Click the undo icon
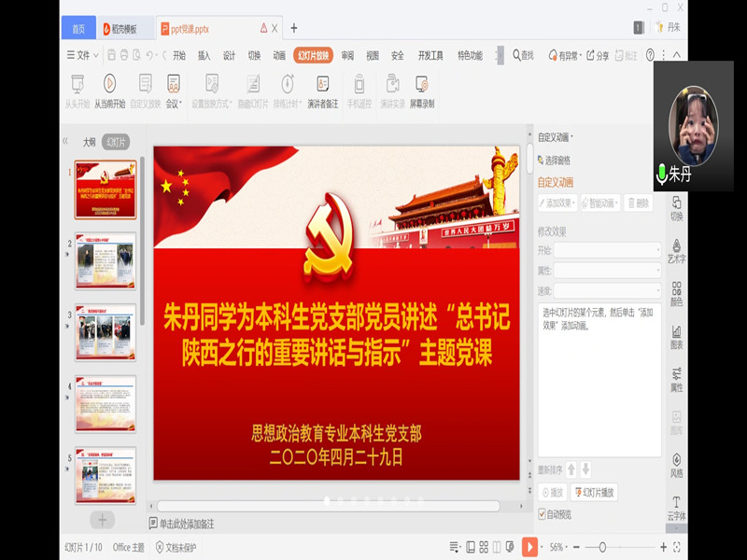747x560 pixels. coord(149,55)
